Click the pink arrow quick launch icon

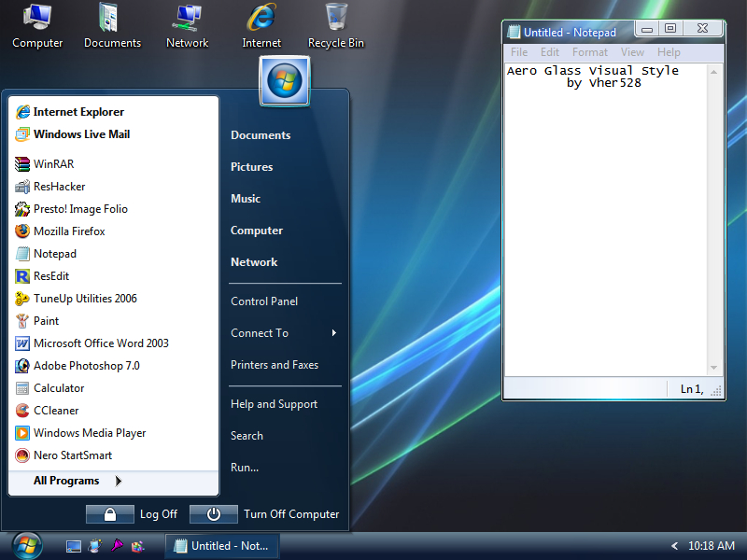117,546
